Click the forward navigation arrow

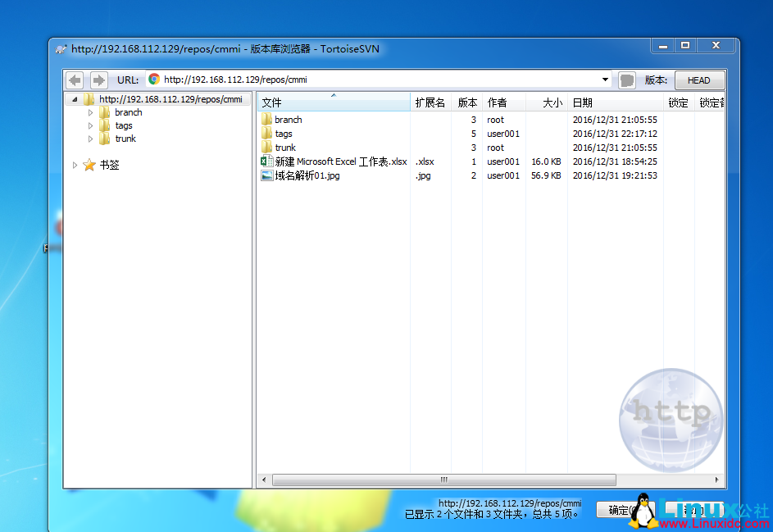[98, 80]
